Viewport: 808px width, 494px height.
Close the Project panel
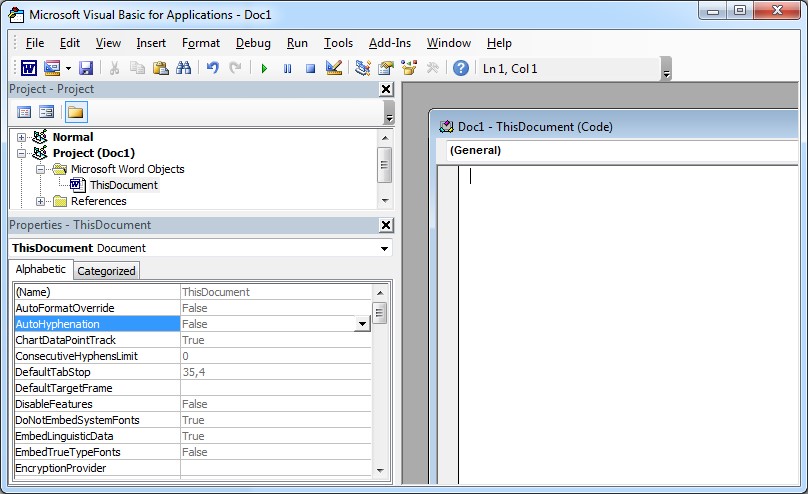(386, 89)
